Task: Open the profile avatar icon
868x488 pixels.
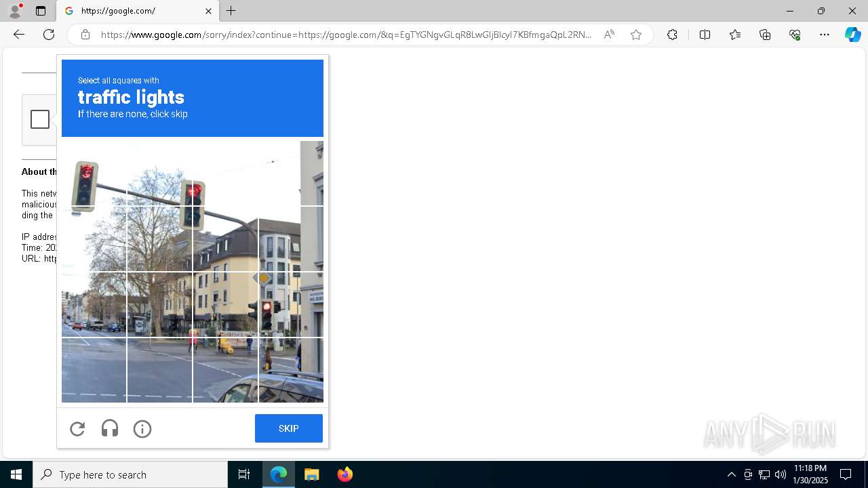Action: point(15,11)
